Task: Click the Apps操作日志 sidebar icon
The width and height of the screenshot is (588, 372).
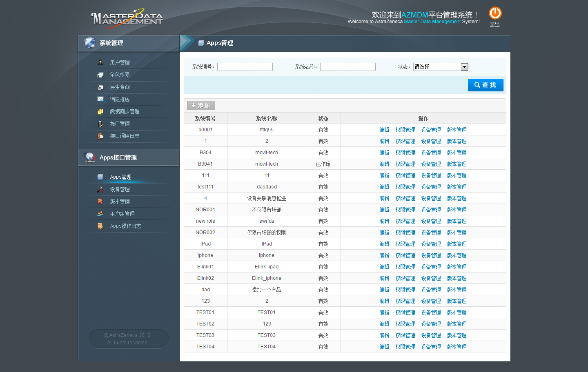Action: point(100,226)
